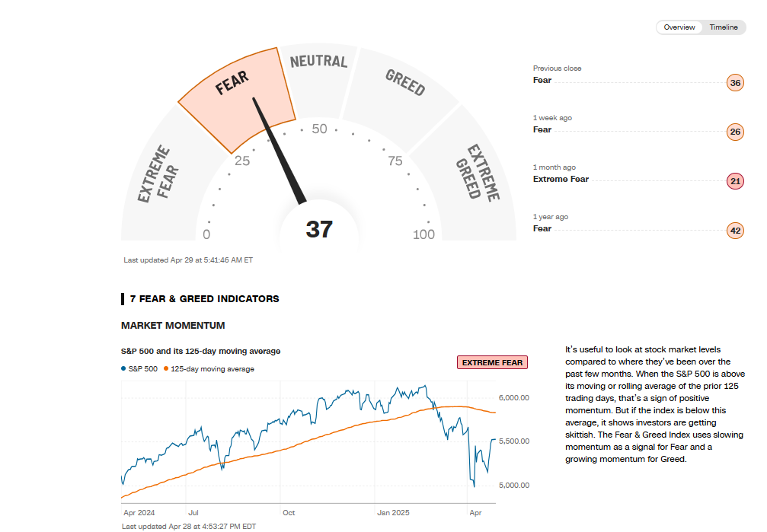Select the highlighted Fear gauge segment

(235, 95)
